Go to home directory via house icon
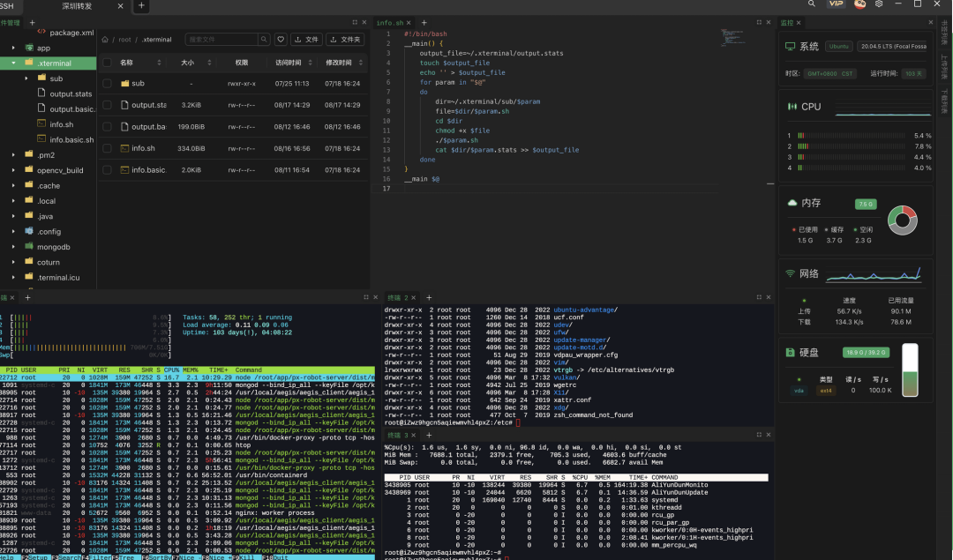This screenshot has width=953, height=560. 105,40
